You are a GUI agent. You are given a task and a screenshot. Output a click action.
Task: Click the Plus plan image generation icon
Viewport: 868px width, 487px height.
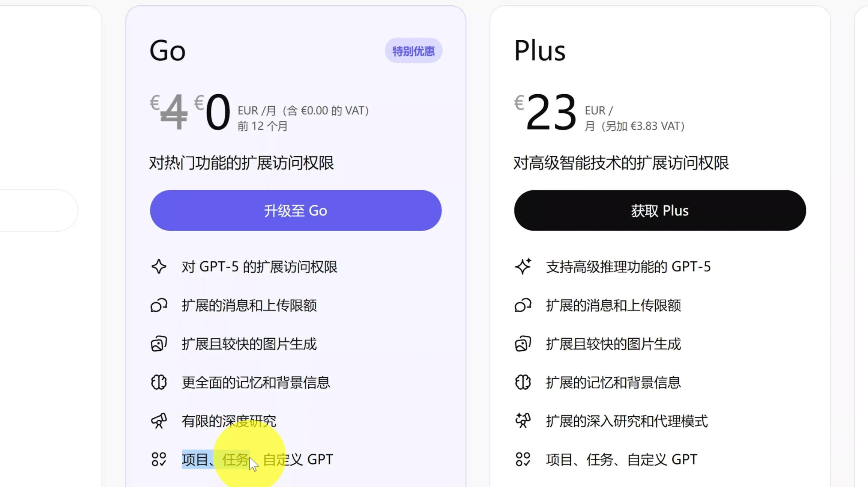click(523, 344)
